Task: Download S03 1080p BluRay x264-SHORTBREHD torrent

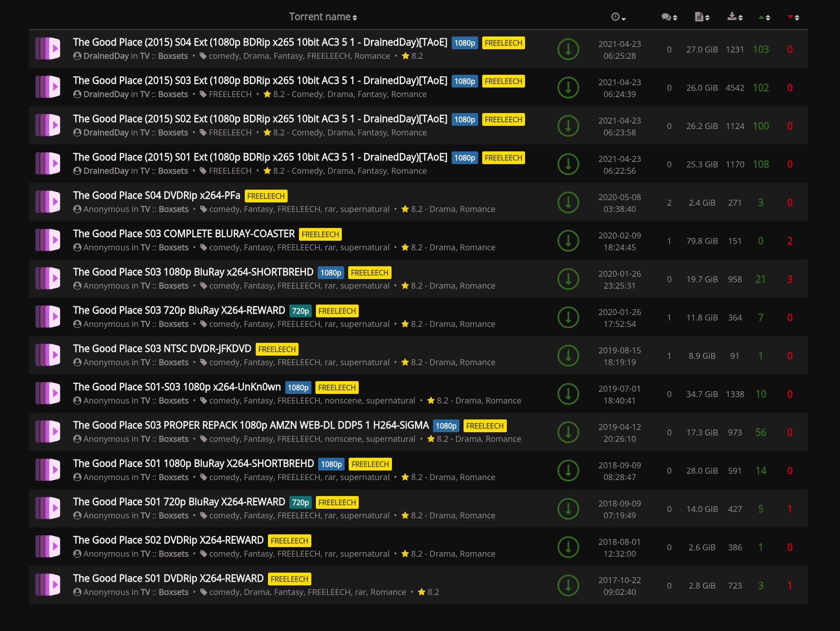Action: click(x=568, y=279)
